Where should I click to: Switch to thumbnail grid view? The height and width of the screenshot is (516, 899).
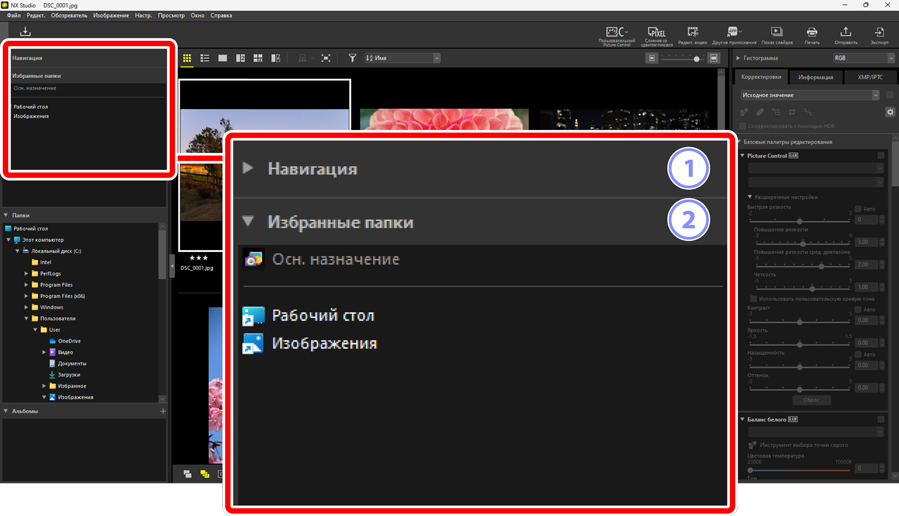(187, 59)
